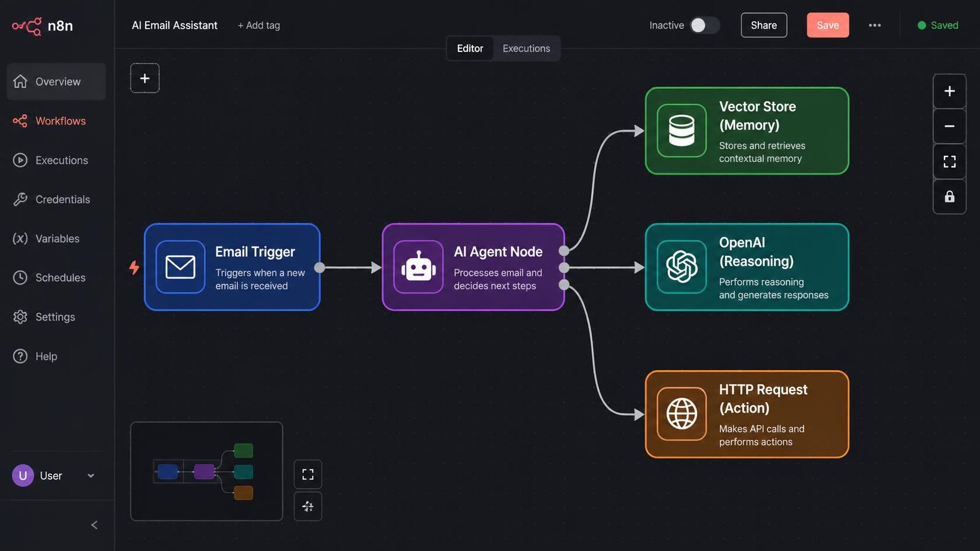The height and width of the screenshot is (551, 980).
Task: Open the Help question icon
Action: coord(20,356)
